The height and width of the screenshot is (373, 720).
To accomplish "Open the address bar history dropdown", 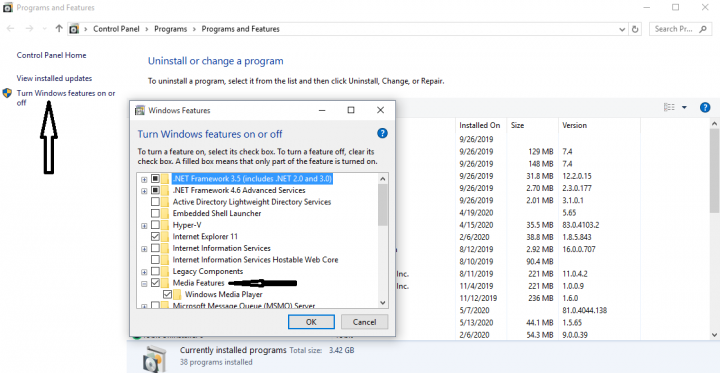I will click(622, 29).
